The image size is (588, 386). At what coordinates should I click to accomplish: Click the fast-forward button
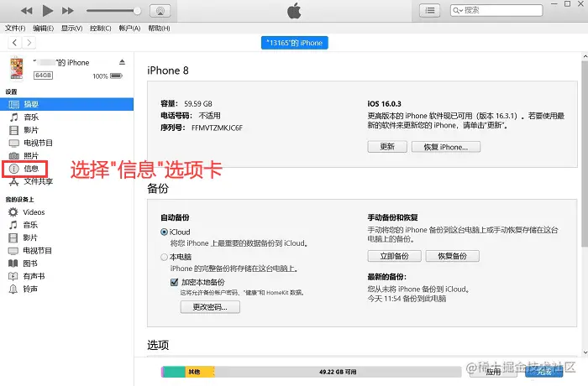[x=68, y=11]
